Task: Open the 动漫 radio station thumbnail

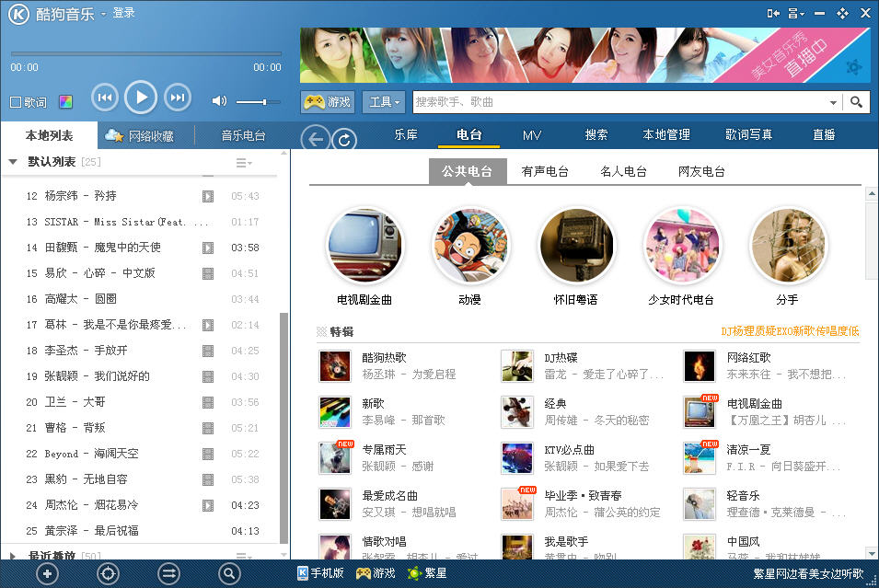Action: (469, 245)
